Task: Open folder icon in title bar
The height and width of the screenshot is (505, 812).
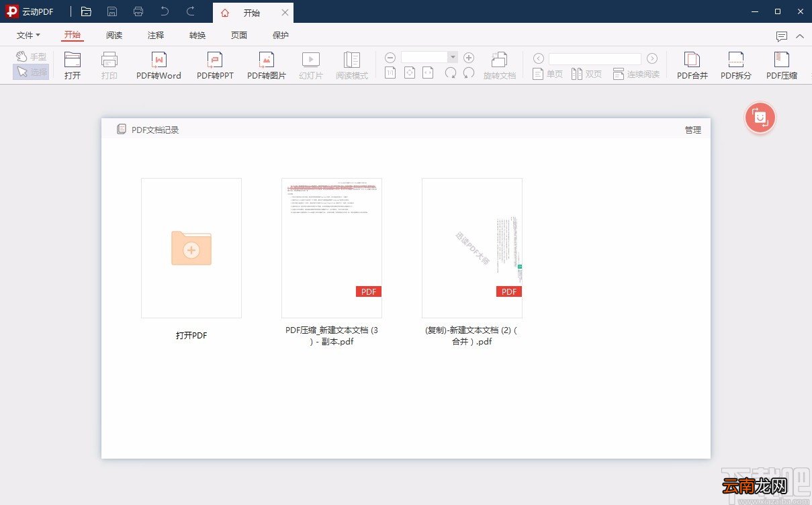Action: [x=86, y=11]
